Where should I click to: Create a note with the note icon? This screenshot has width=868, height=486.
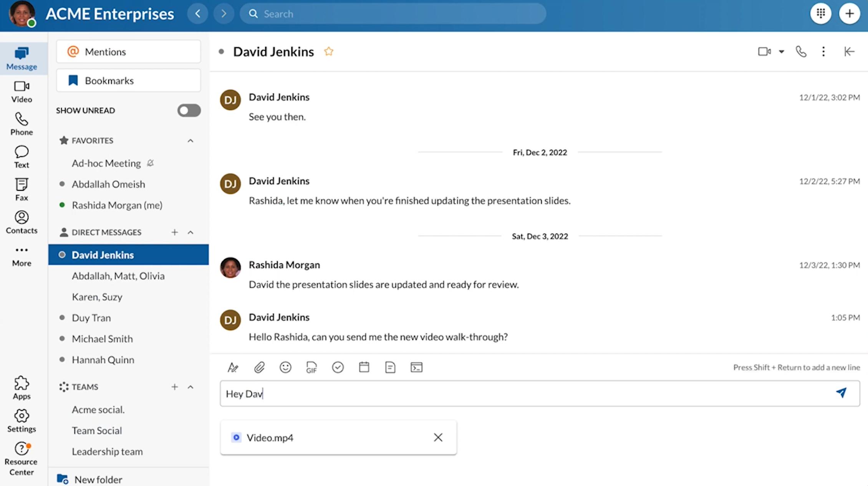pyautogui.click(x=390, y=367)
